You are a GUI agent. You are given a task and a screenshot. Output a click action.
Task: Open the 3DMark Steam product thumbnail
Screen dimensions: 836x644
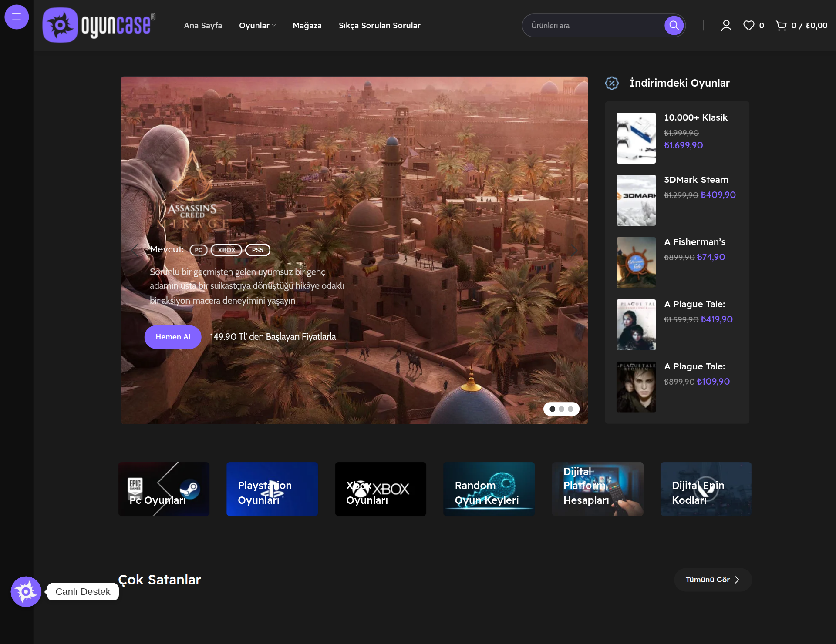(636, 200)
